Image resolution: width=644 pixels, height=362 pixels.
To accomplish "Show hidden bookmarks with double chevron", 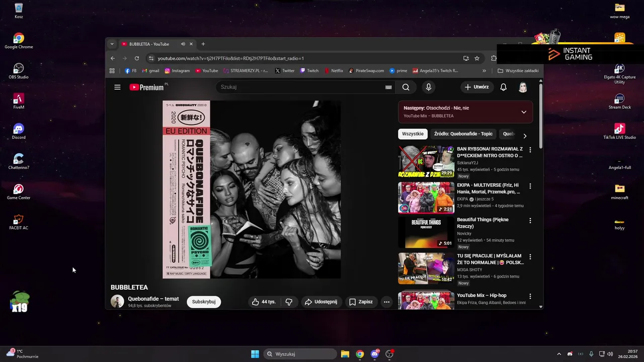I will click(x=484, y=71).
